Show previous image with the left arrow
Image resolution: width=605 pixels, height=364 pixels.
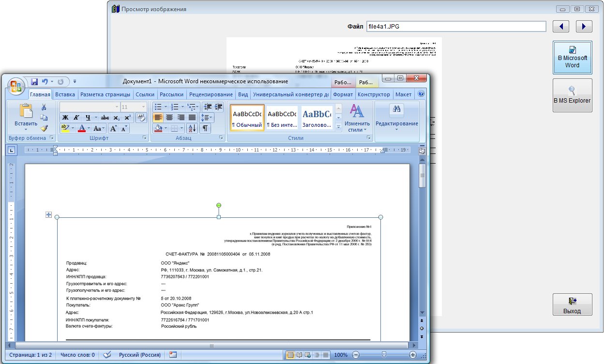tap(561, 26)
